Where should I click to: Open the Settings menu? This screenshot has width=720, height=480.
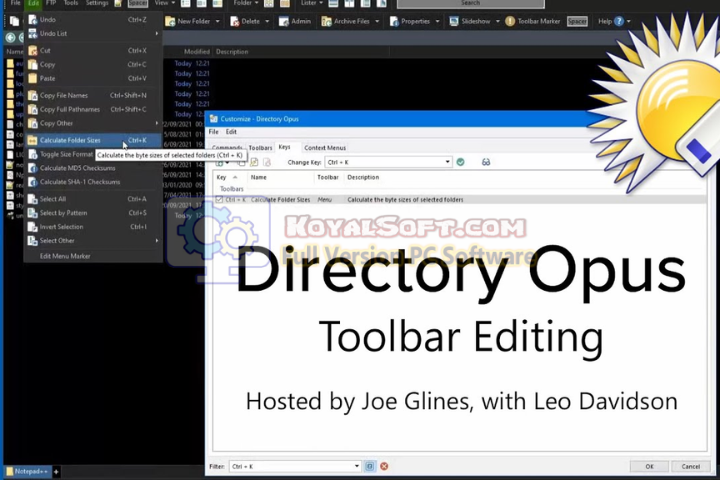click(97, 3)
